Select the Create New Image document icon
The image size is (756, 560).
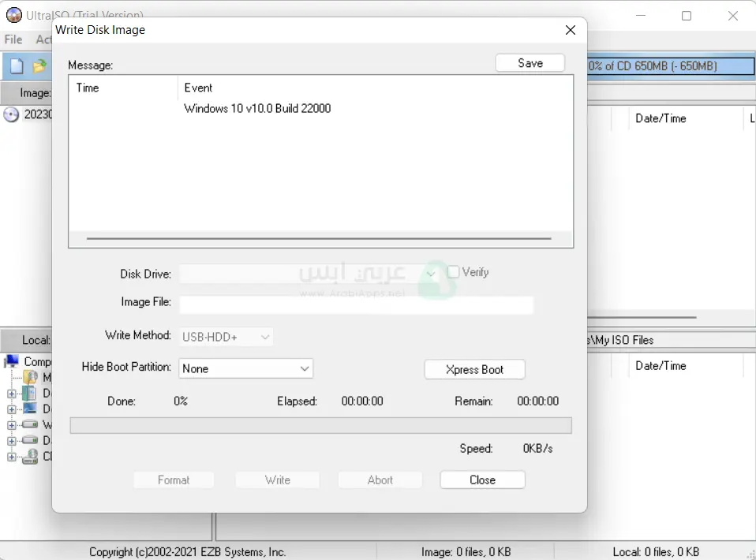click(17, 65)
